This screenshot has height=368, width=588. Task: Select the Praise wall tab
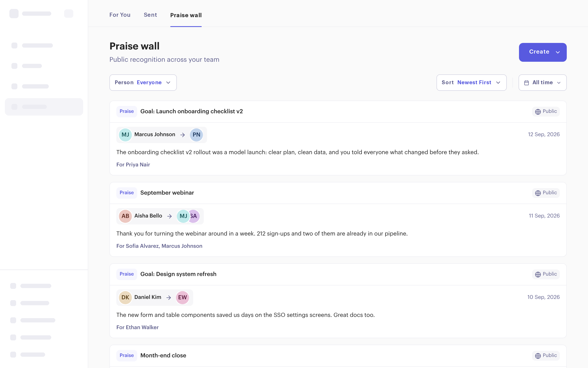coord(186,15)
